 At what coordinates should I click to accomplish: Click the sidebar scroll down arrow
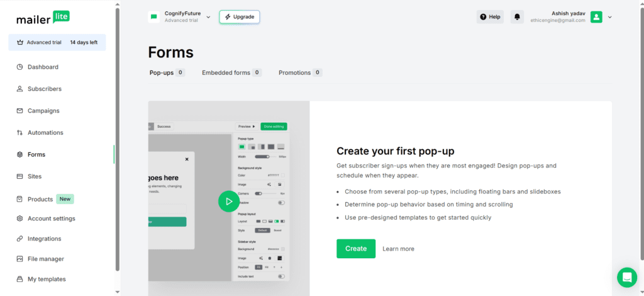point(118,292)
